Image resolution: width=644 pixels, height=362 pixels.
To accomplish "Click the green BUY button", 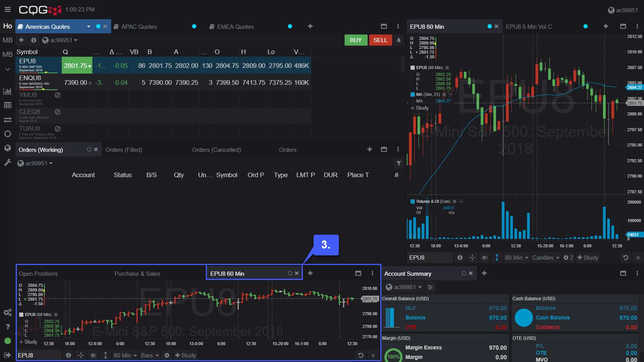I will pyautogui.click(x=356, y=40).
